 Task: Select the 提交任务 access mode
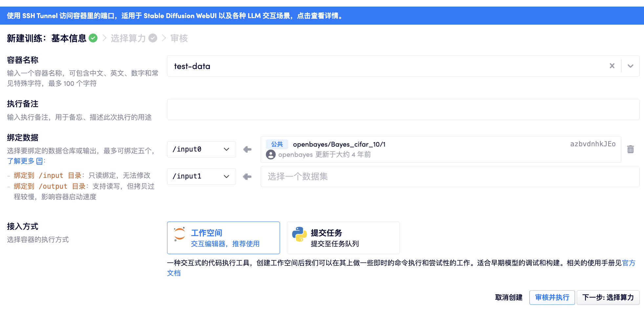point(343,238)
